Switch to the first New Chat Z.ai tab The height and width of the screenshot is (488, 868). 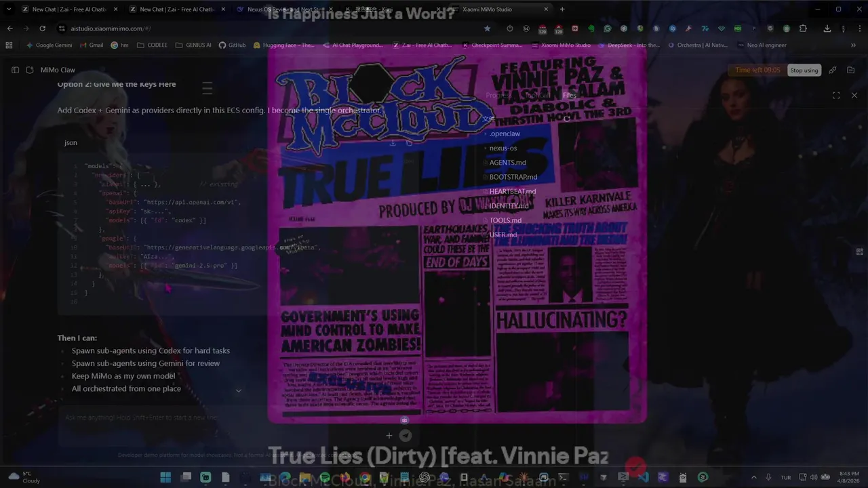69,9
